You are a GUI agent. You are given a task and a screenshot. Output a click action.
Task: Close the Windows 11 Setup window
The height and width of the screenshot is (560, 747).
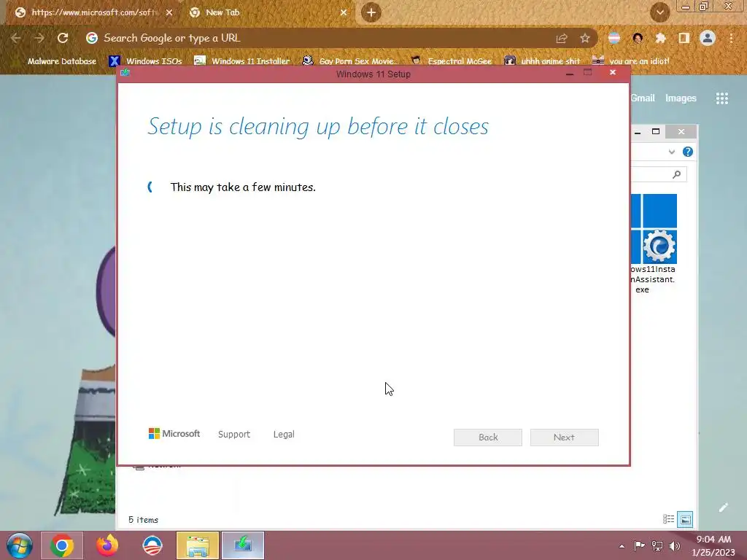pos(613,72)
